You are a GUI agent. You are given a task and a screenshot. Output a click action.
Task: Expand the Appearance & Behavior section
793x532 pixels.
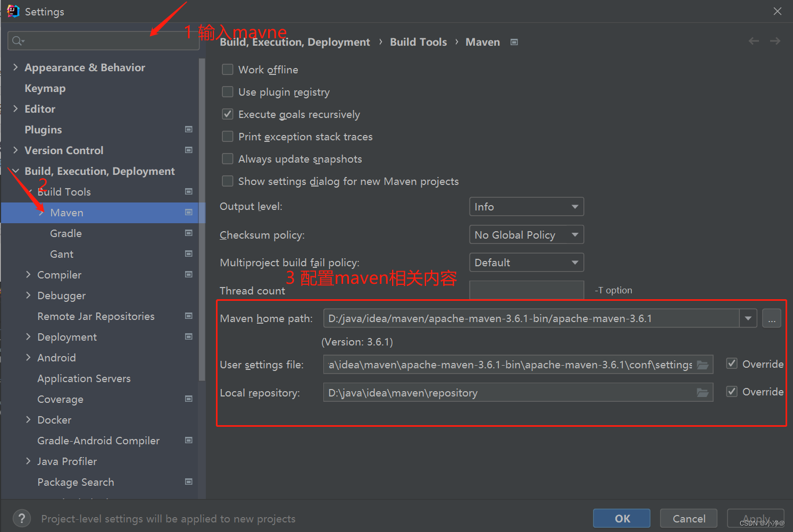[x=15, y=67]
